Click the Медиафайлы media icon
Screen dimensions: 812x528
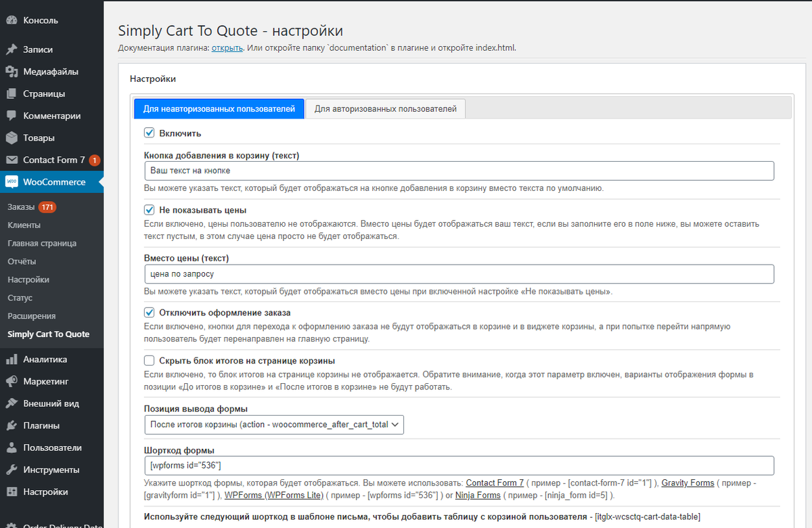(x=12, y=72)
